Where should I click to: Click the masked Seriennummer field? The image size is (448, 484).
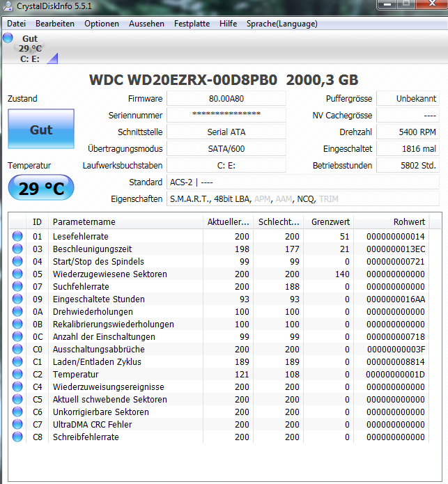[226, 115]
